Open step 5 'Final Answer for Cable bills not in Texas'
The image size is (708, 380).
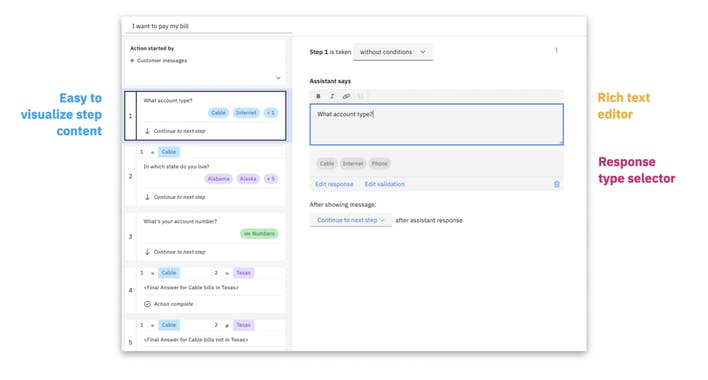(x=205, y=335)
